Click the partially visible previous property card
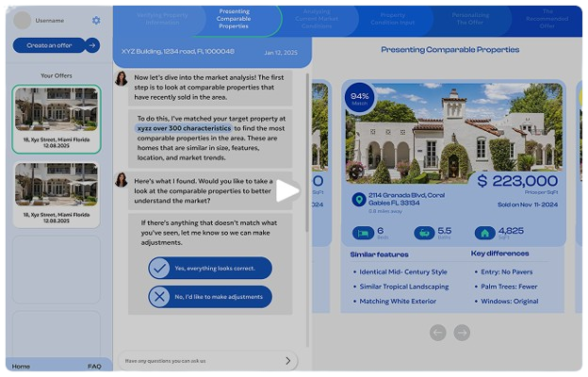This screenshot has height=377, width=588. click(x=321, y=195)
